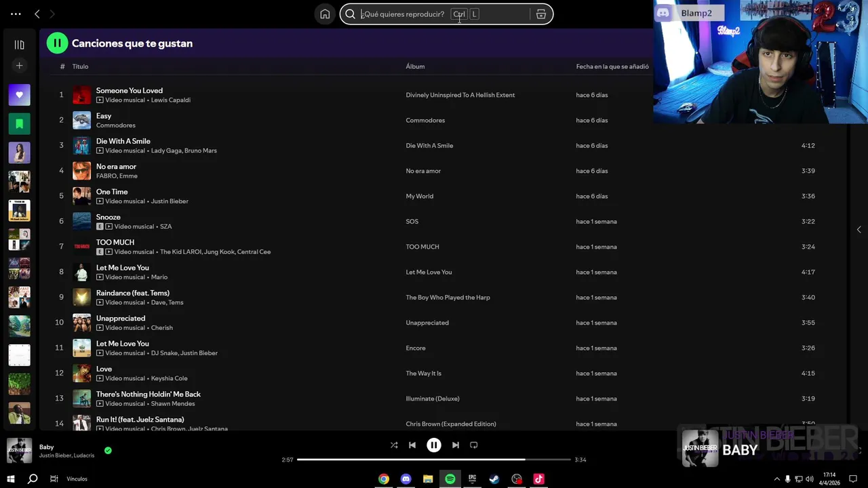This screenshot has width=868, height=488.
Task: Open Google Chrome from taskbar
Action: click(x=384, y=479)
